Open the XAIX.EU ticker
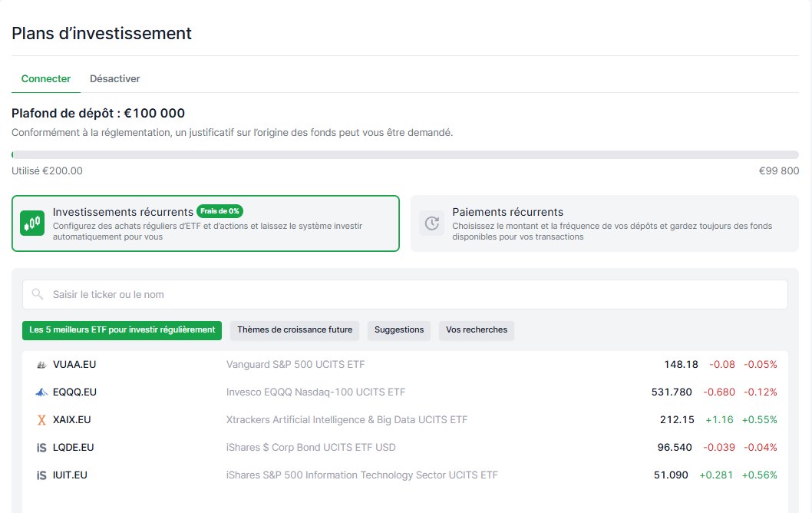The width and height of the screenshot is (812, 513). click(x=72, y=420)
